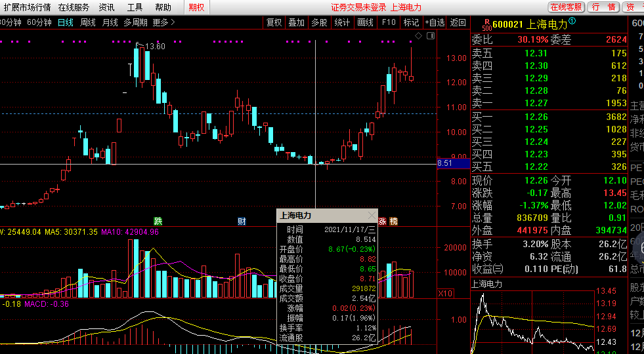Click the red 期权 menu item

(196, 7)
